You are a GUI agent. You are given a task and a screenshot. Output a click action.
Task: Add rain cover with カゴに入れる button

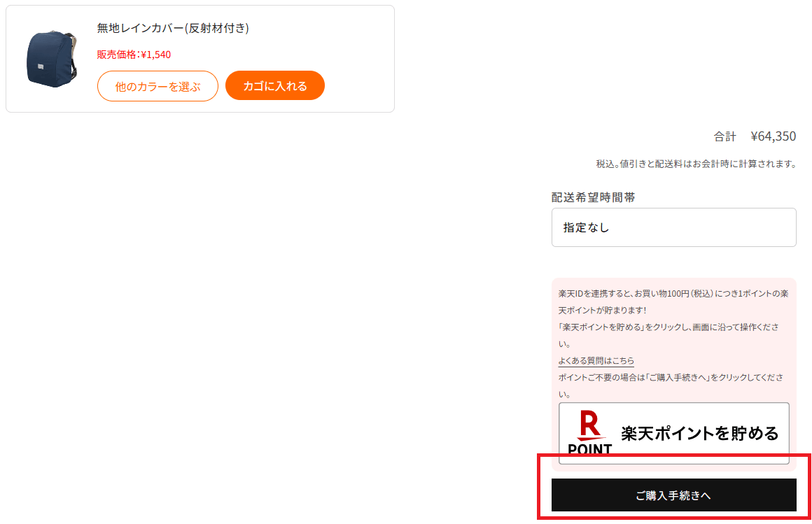click(275, 85)
